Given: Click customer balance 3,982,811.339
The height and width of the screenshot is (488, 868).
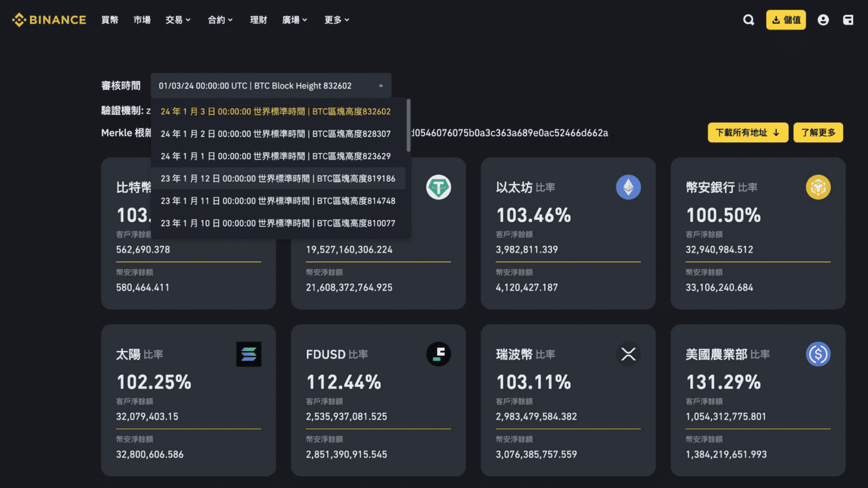Looking at the screenshot, I should pos(527,249).
